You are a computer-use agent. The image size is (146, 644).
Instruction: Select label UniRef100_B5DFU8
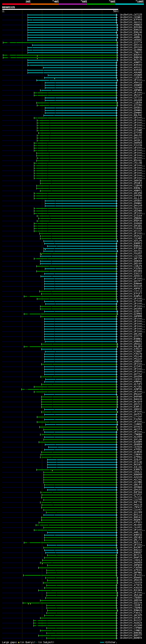(x=131, y=221)
